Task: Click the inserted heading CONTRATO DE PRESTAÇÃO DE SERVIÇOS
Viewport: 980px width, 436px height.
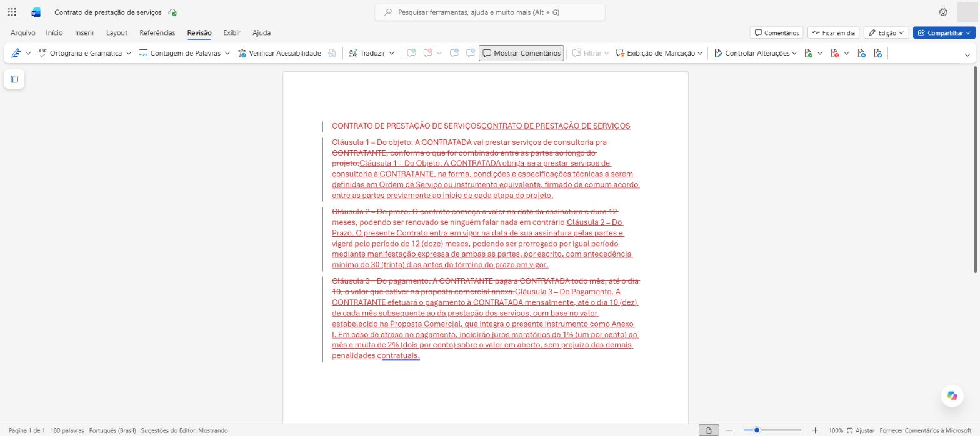Action: (x=556, y=126)
